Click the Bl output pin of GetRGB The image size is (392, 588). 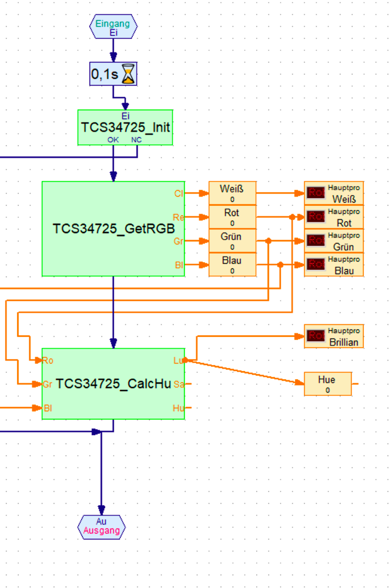coord(179,265)
